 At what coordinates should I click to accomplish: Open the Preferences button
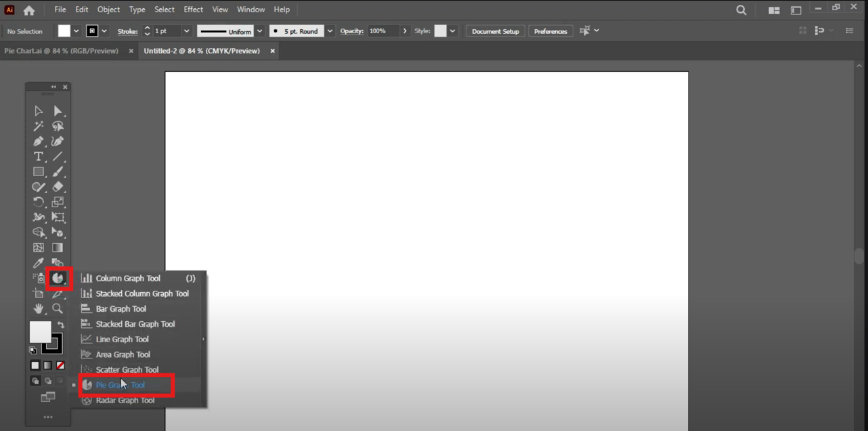coord(550,31)
